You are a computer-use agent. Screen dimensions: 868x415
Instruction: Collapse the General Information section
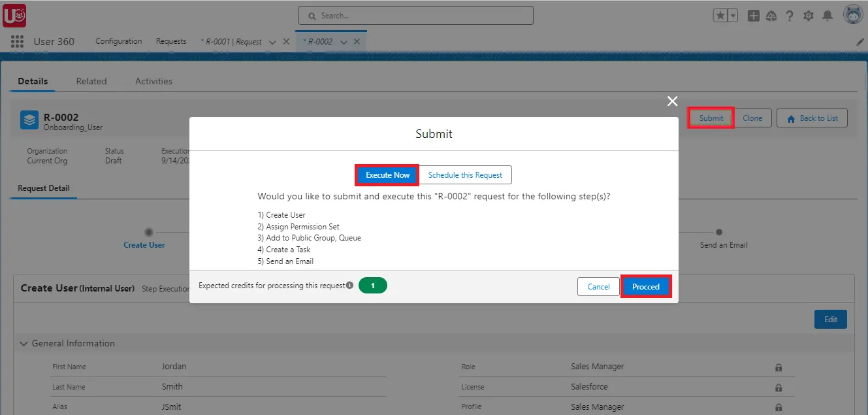point(24,344)
